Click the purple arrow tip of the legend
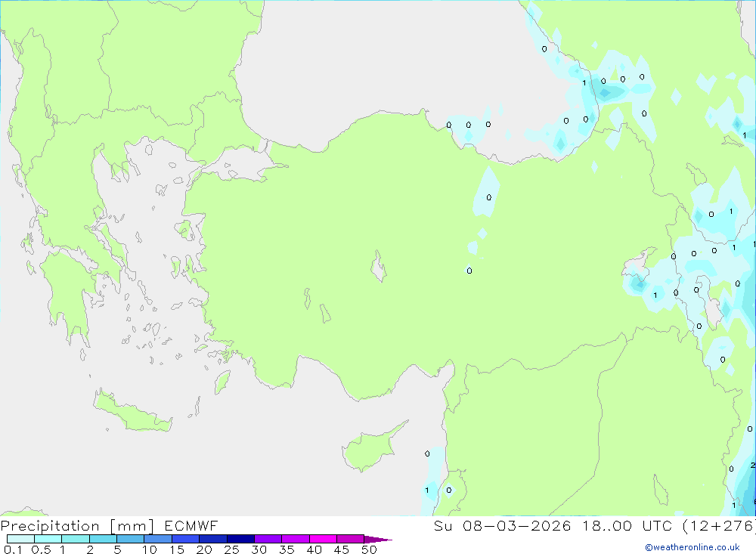The width and height of the screenshot is (756, 554). click(378, 539)
